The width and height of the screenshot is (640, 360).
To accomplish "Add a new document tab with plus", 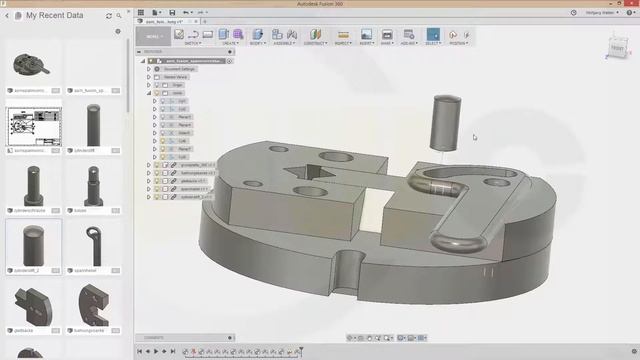I will click(205, 21).
